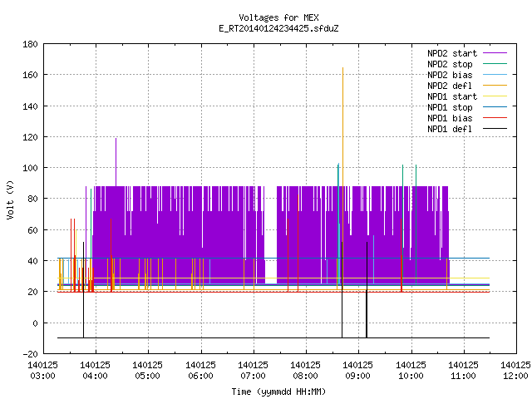The width and height of the screenshot is (532, 399).
Task: Click the filename E_RT20140124234425.sfduZ subtitle
Action: [x=278, y=28]
